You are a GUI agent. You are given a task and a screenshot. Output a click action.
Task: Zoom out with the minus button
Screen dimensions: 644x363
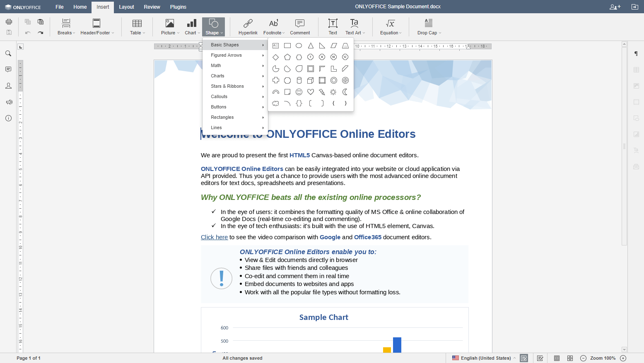[583, 358]
